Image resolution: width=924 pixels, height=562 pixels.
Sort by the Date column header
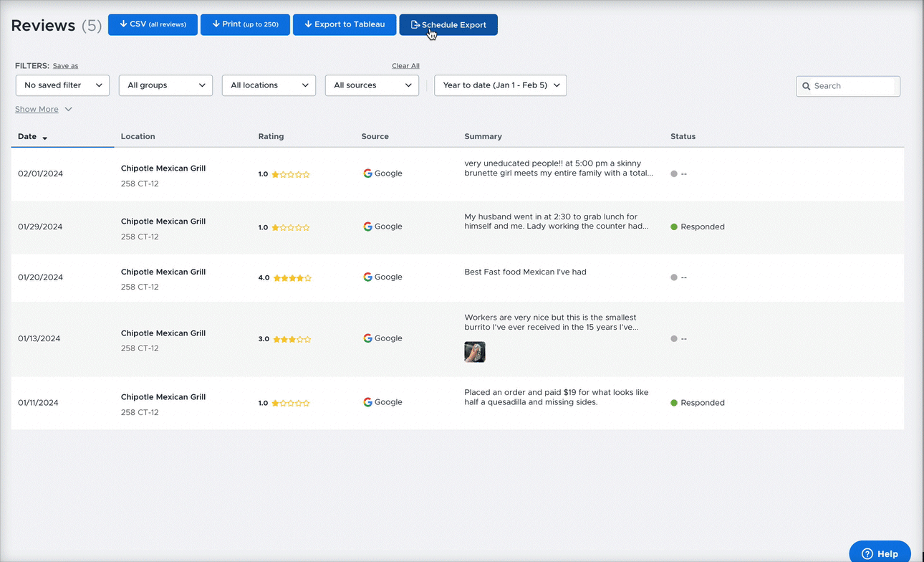[27, 136]
